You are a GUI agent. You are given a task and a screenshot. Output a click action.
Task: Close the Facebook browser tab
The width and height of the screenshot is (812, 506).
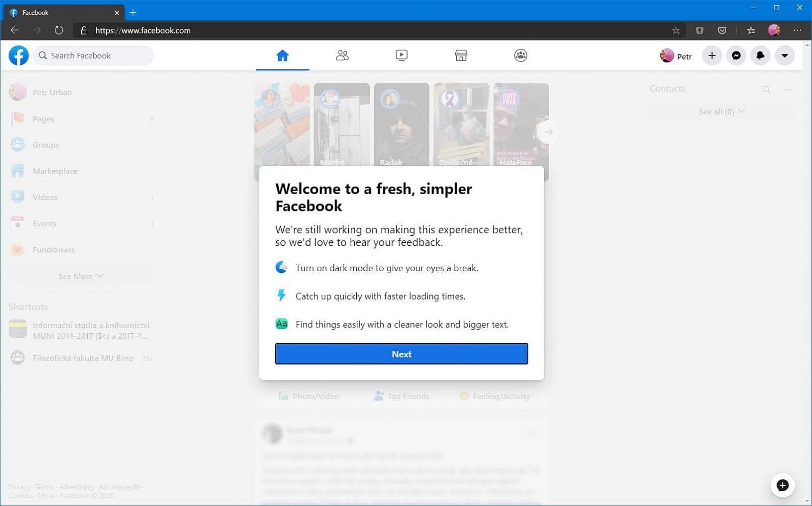[117, 13]
